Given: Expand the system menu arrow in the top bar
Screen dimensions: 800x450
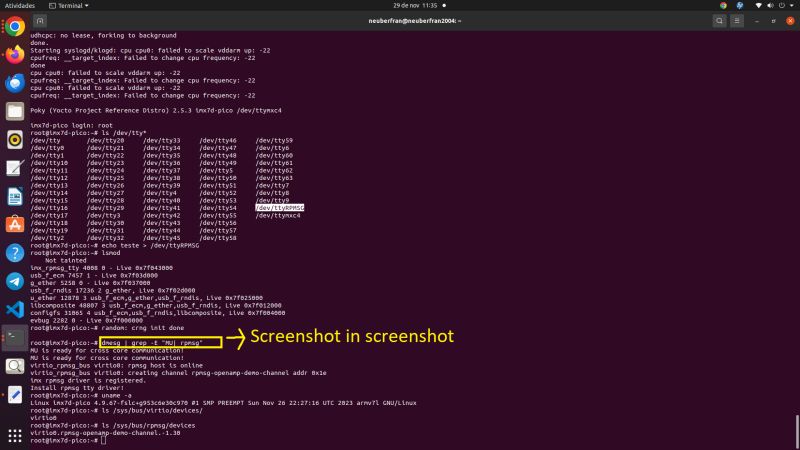Looking at the screenshot, I should coord(792,6).
